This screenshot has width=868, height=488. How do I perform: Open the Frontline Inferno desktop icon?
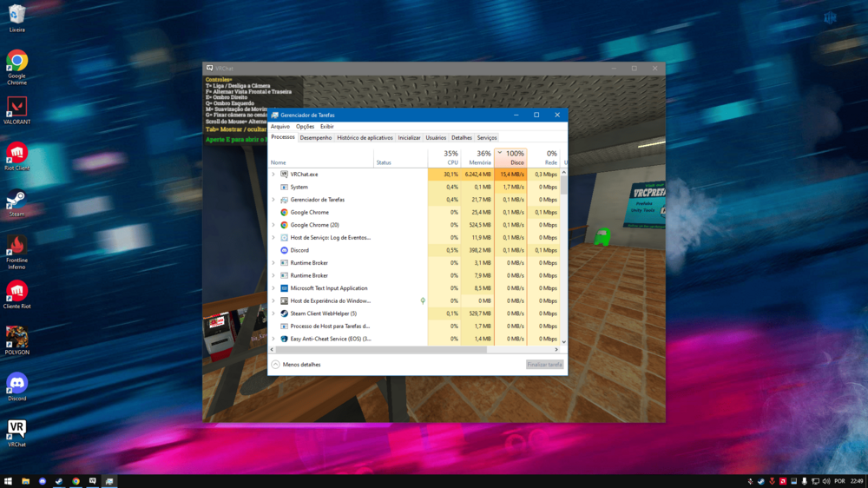(16, 246)
